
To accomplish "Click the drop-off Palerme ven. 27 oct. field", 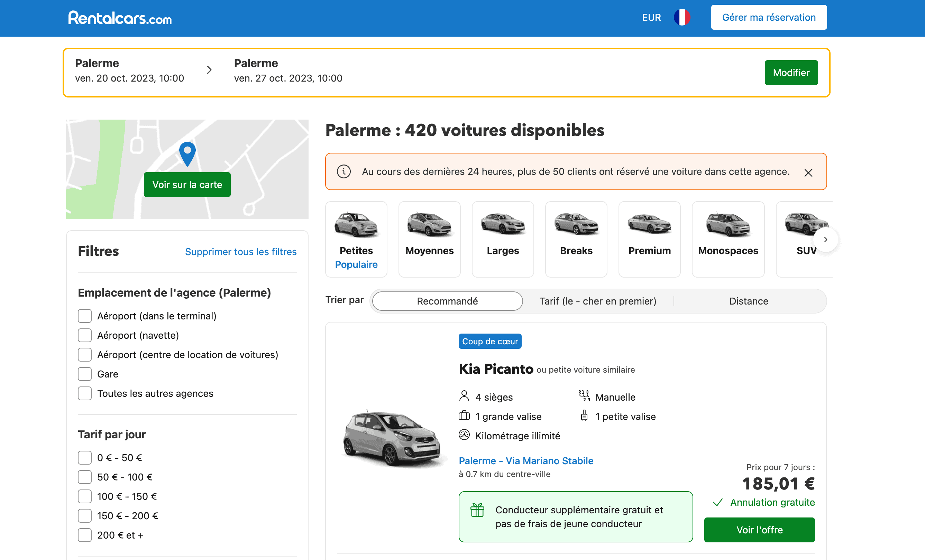I will [288, 70].
